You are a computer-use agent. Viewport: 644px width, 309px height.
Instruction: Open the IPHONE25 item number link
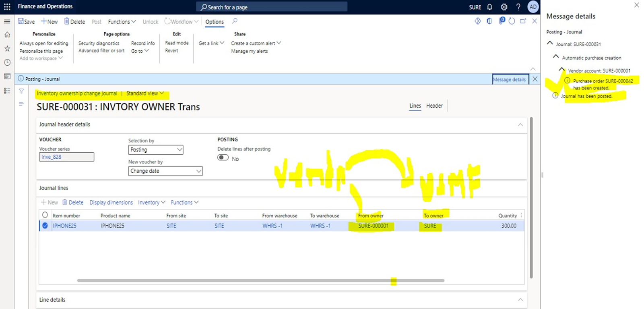[x=64, y=226]
